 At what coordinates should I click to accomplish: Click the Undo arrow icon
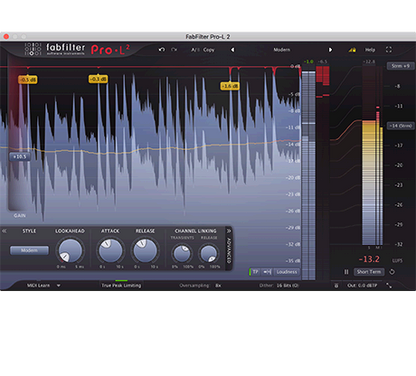pos(162,50)
